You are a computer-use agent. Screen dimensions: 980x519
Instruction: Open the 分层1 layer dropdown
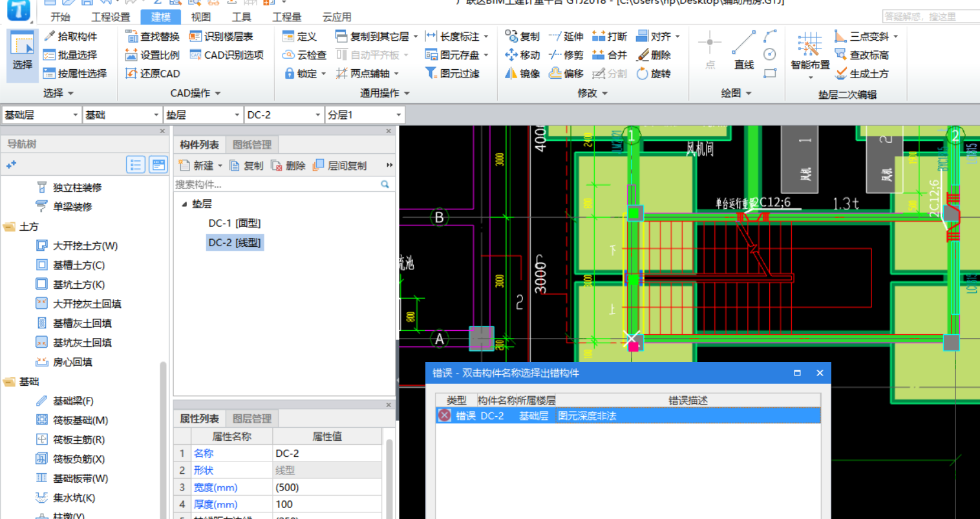(365, 115)
